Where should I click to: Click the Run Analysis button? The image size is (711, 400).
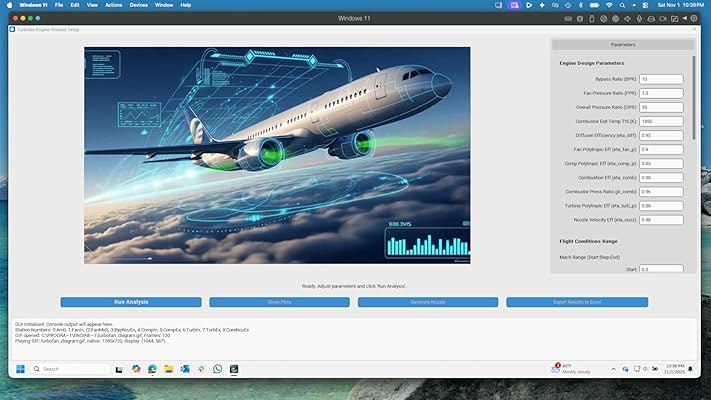click(x=130, y=302)
